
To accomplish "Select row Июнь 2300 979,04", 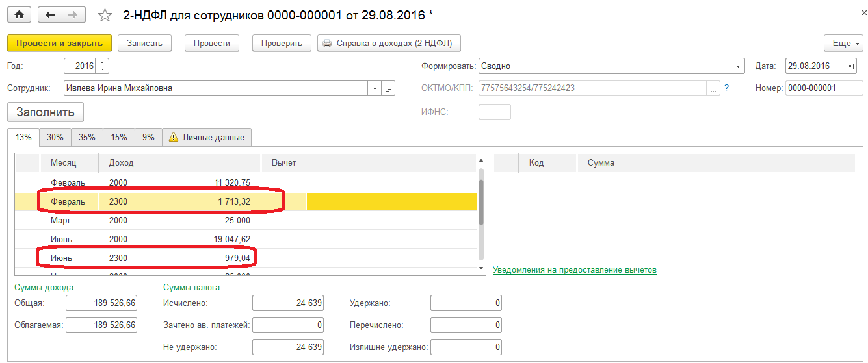I will [x=246, y=258].
